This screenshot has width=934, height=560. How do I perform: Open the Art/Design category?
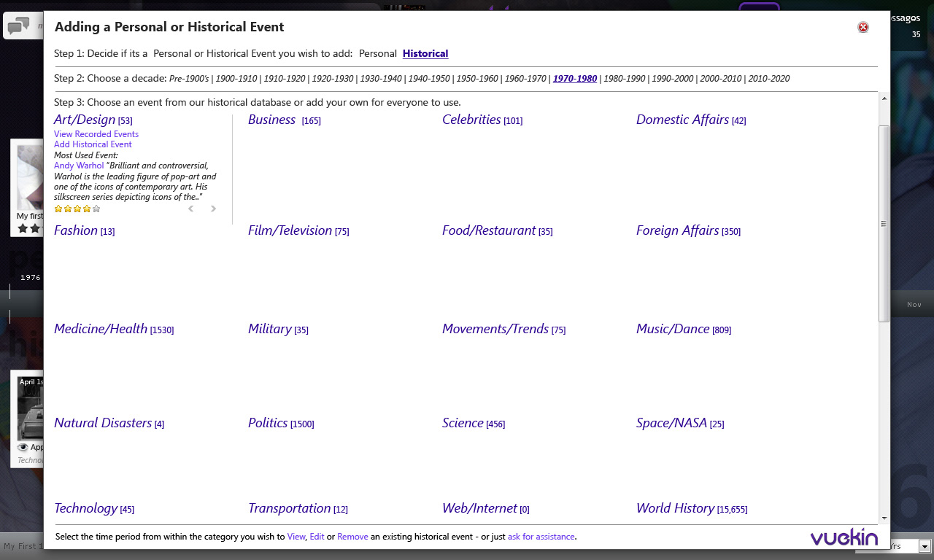click(85, 120)
